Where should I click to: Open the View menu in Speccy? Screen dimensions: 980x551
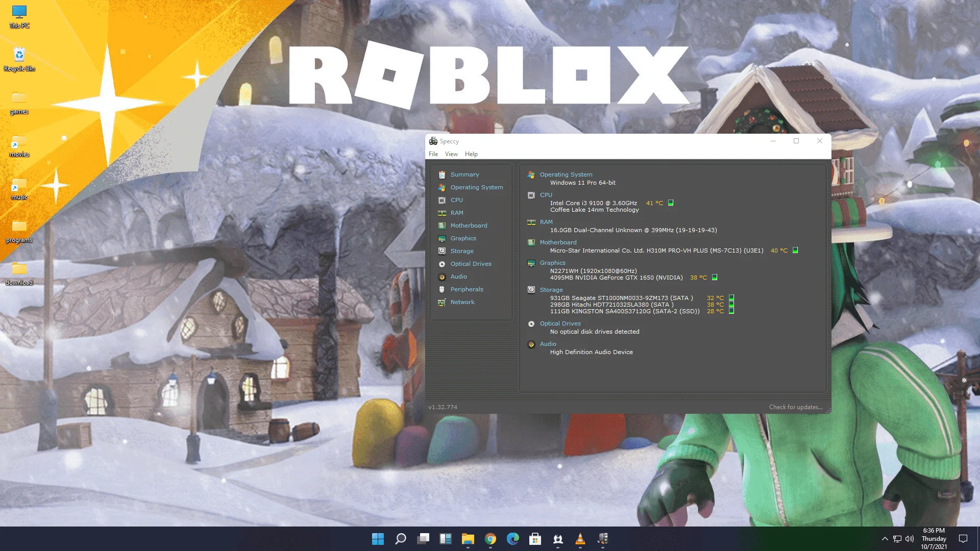451,154
